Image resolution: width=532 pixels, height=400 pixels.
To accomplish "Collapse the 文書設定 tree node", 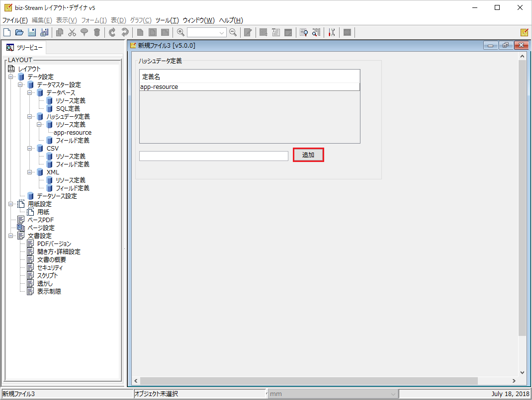I will point(11,236).
